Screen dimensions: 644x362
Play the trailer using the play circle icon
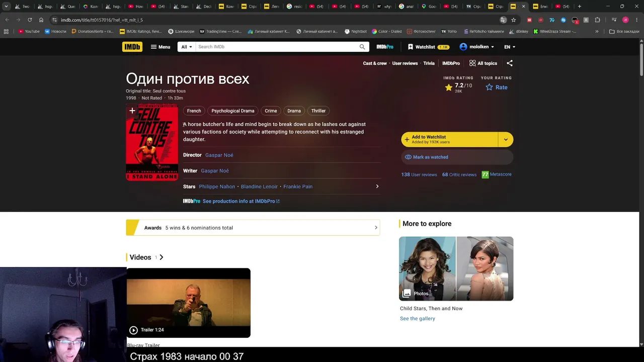[133, 330]
